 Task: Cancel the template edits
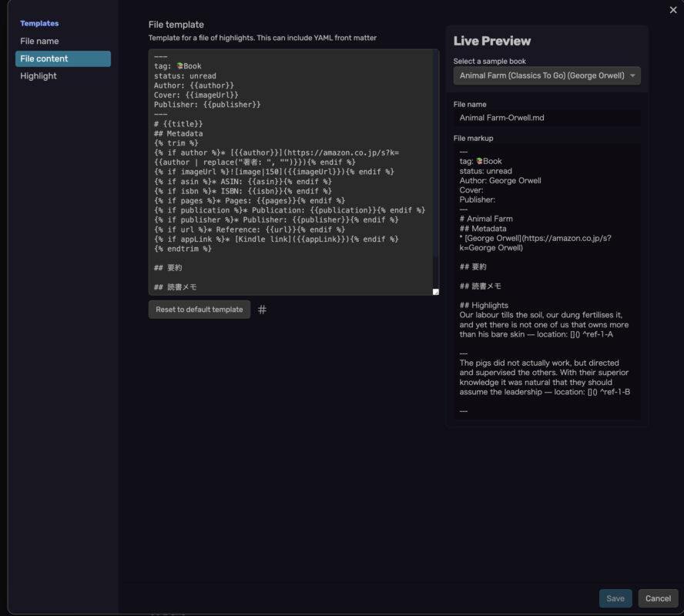coord(658,598)
